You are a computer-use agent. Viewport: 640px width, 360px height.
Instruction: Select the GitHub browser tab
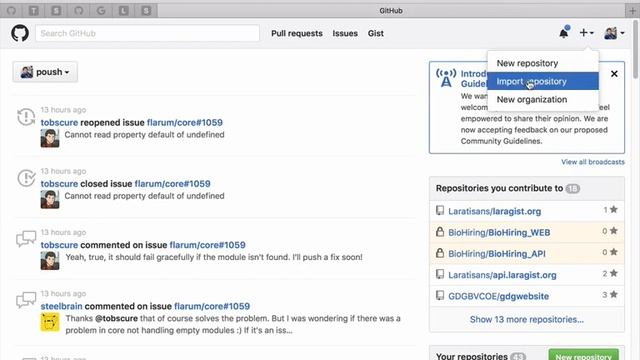[391, 11]
